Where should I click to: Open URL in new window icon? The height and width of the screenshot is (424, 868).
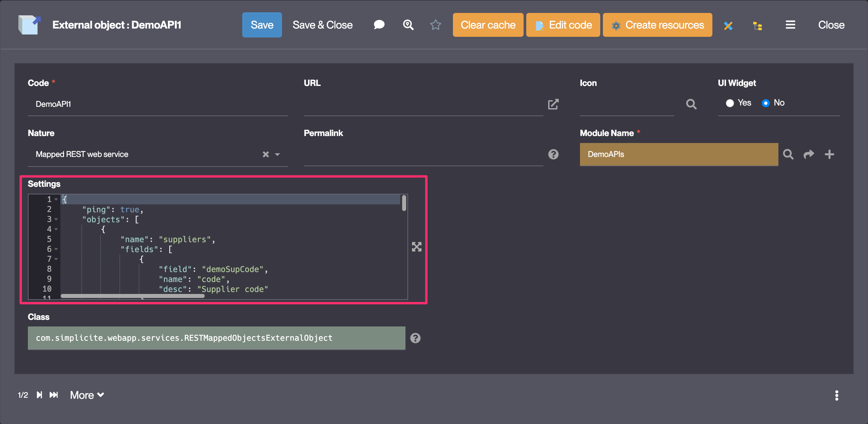[553, 104]
